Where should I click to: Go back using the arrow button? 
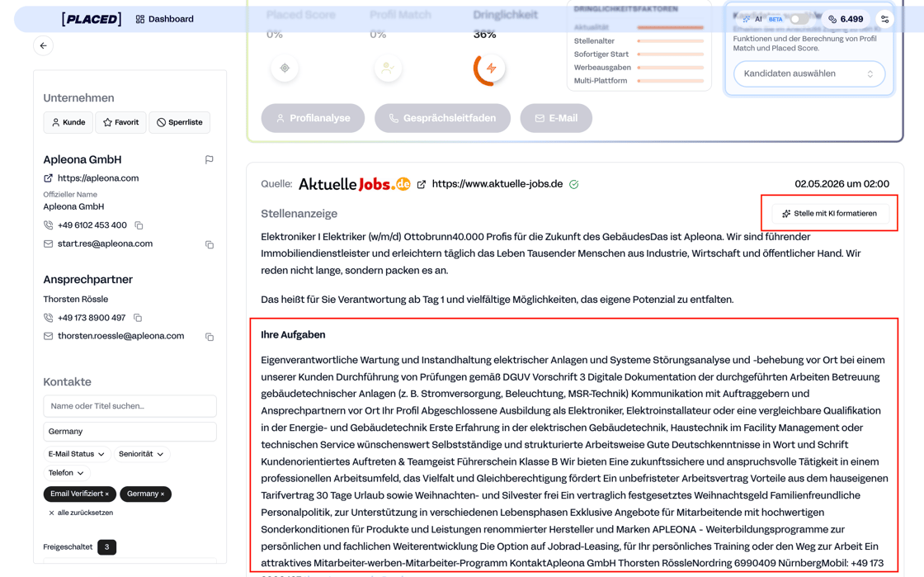pyautogui.click(x=43, y=45)
